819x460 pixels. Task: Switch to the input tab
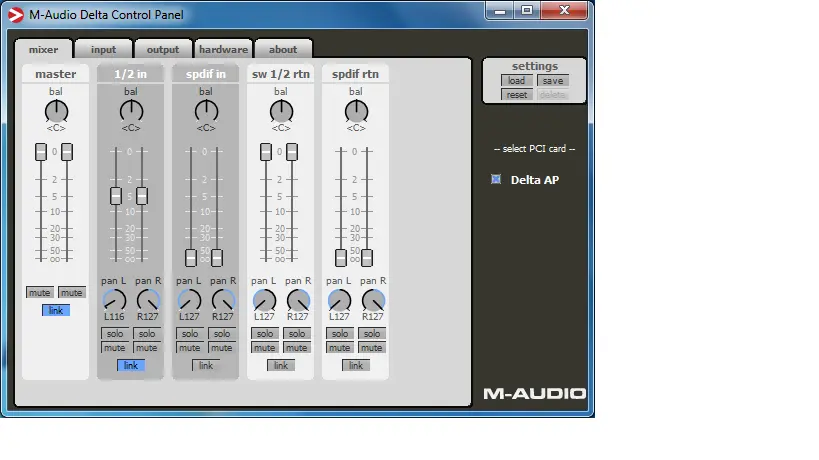[103, 50]
